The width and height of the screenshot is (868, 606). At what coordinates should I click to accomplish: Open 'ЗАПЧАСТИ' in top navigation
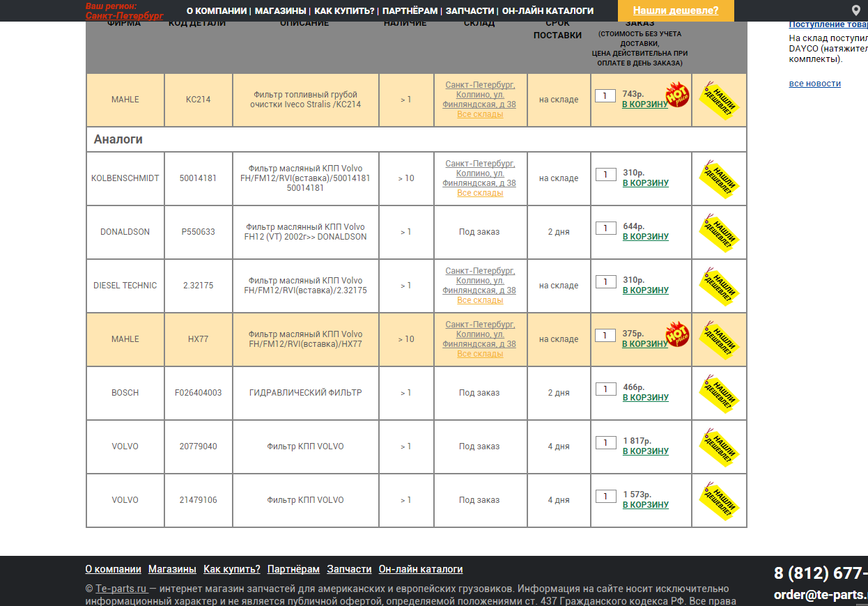pos(470,11)
